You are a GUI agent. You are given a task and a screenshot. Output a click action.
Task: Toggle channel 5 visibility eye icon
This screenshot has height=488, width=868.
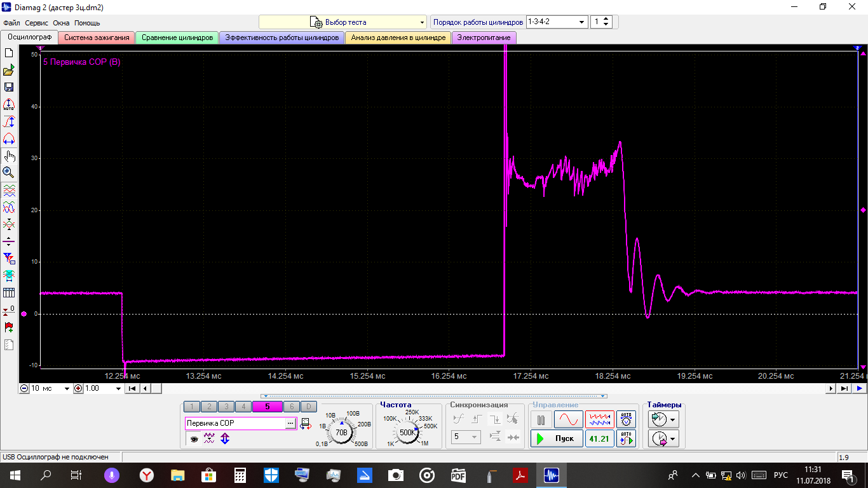coord(193,438)
